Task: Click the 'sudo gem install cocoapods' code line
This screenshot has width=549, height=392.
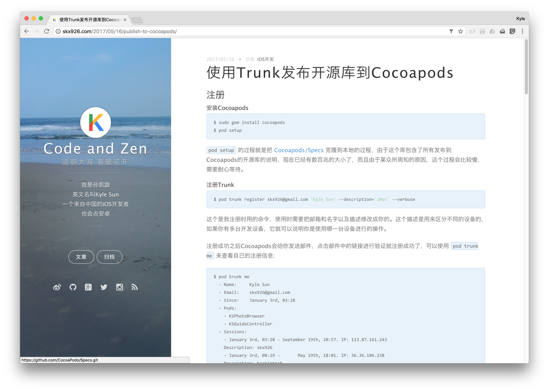Action: tap(249, 122)
